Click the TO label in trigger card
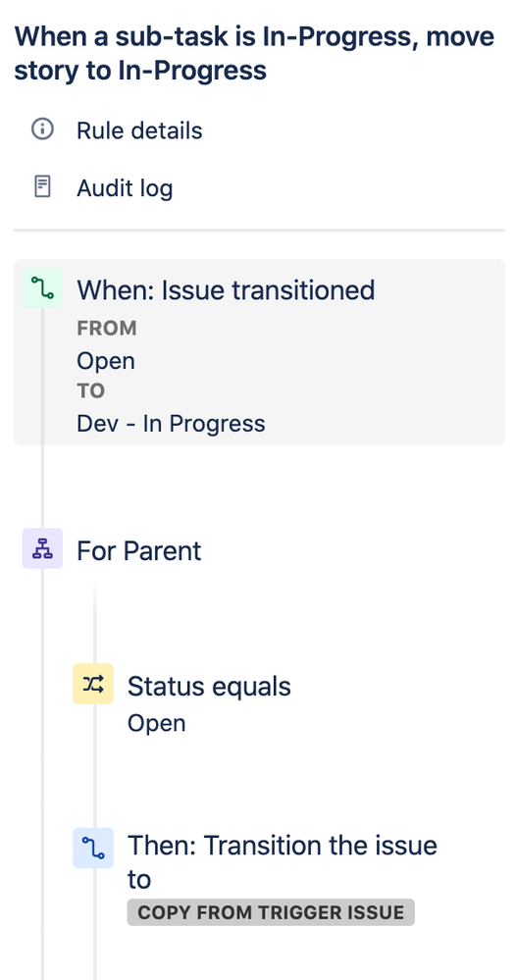Image resolution: width=515 pixels, height=980 pixels. pos(90,391)
